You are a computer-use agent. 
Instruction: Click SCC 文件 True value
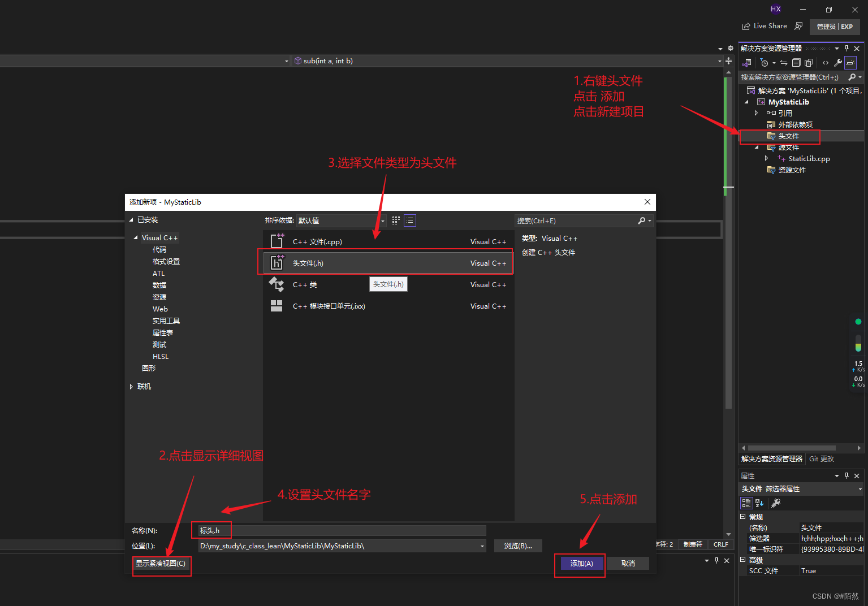point(831,571)
